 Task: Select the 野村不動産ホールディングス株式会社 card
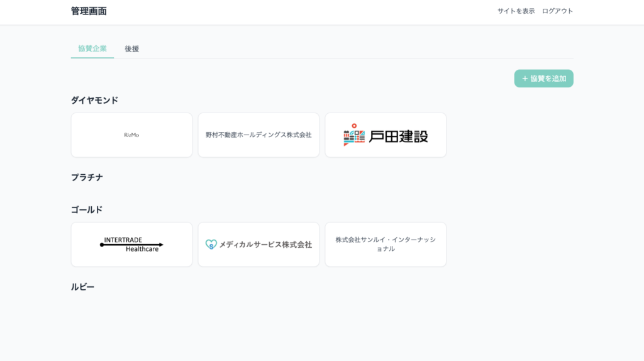point(258,135)
